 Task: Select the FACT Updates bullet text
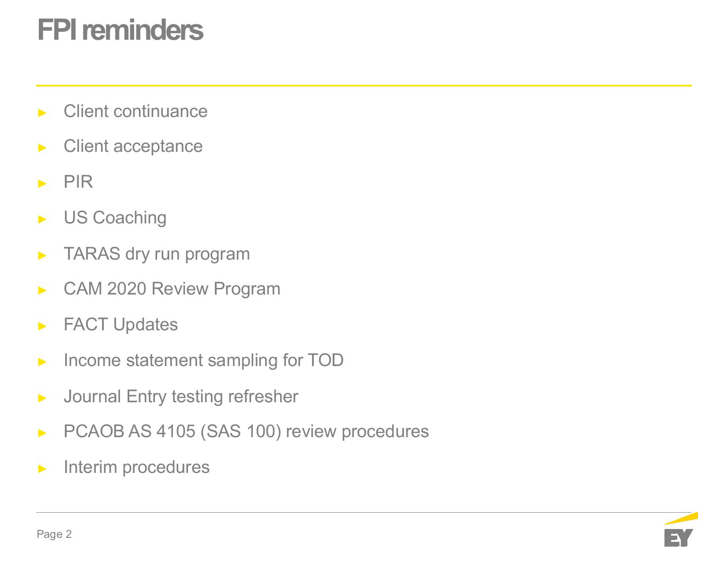pyautogui.click(x=120, y=325)
